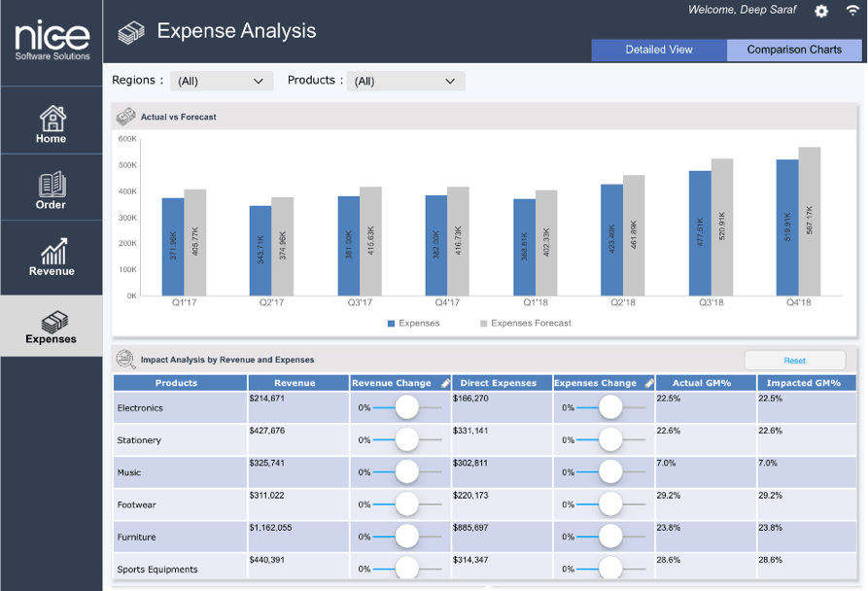Switch to the Detailed View tab
868x591 pixels.
click(659, 50)
